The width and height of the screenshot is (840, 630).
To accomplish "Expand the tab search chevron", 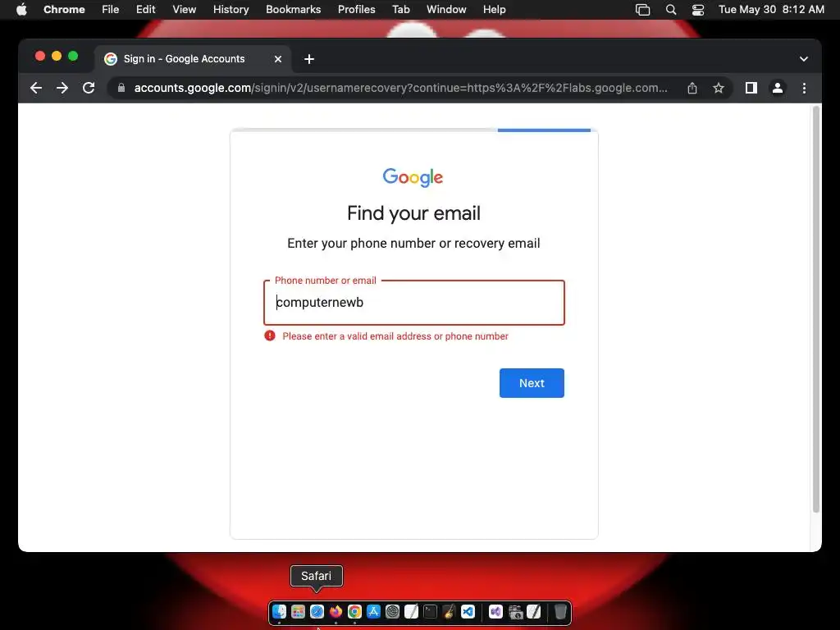I will [x=804, y=59].
